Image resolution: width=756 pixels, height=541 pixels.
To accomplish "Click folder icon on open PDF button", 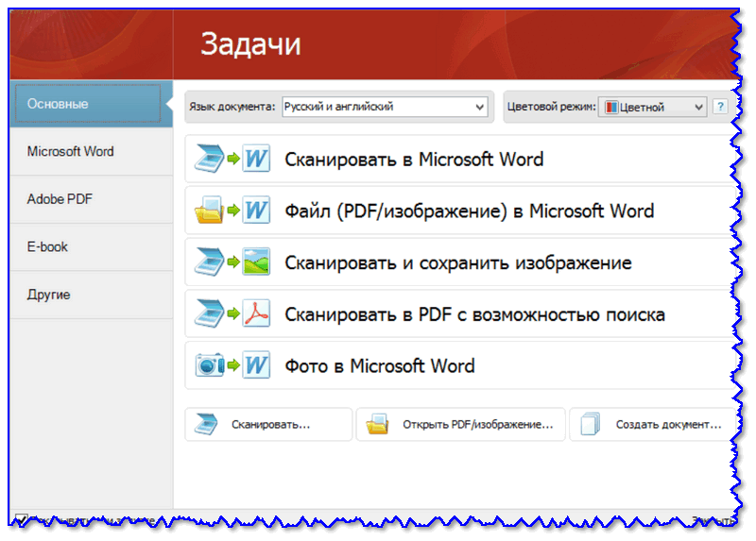I will pyautogui.click(x=377, y=424).
